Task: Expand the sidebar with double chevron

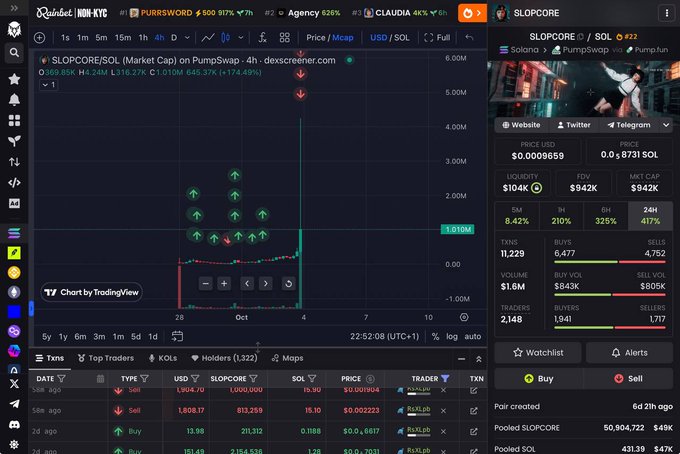Action: pos(14,8)
